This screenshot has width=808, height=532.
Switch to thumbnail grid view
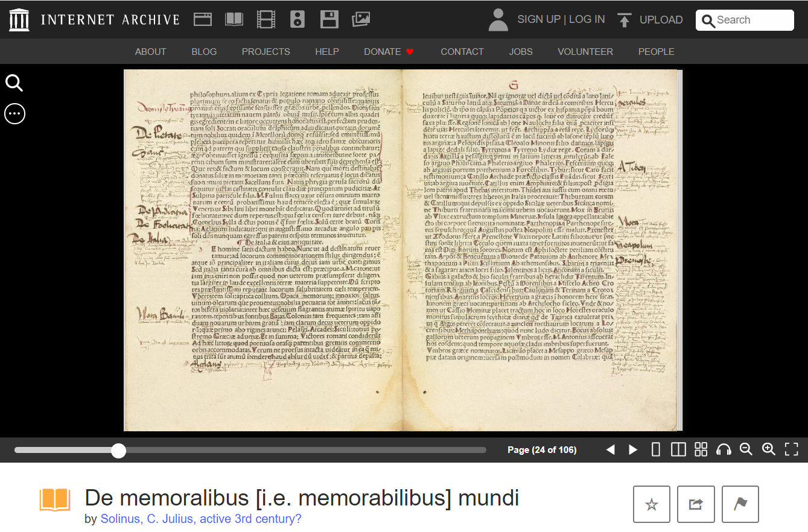pos(701,449)
